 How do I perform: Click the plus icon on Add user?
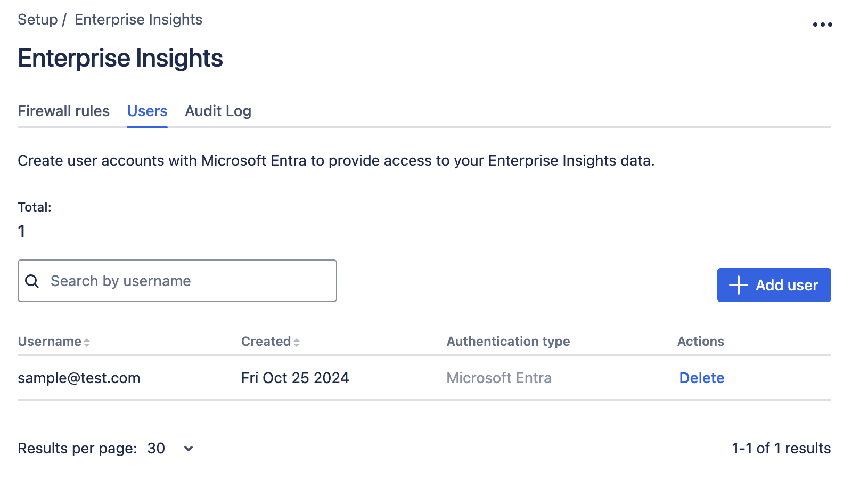click(x=738, y=285)
